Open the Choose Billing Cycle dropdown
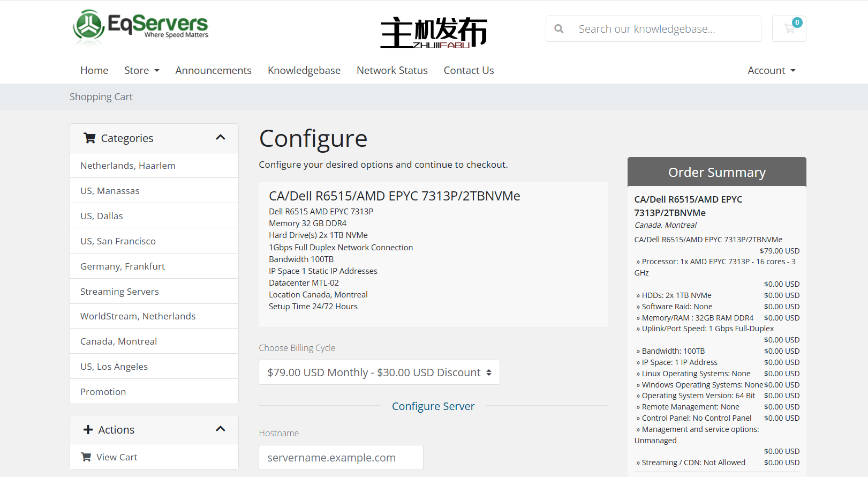 coord(379,372)
